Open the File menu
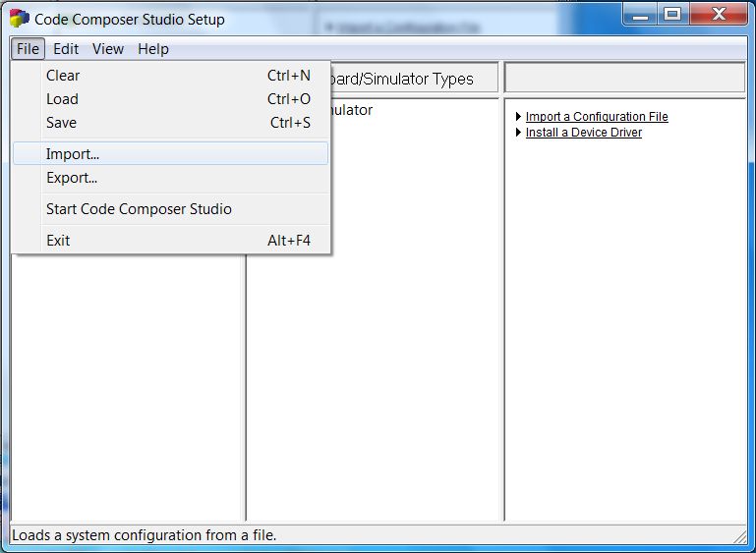 (28, 49)
